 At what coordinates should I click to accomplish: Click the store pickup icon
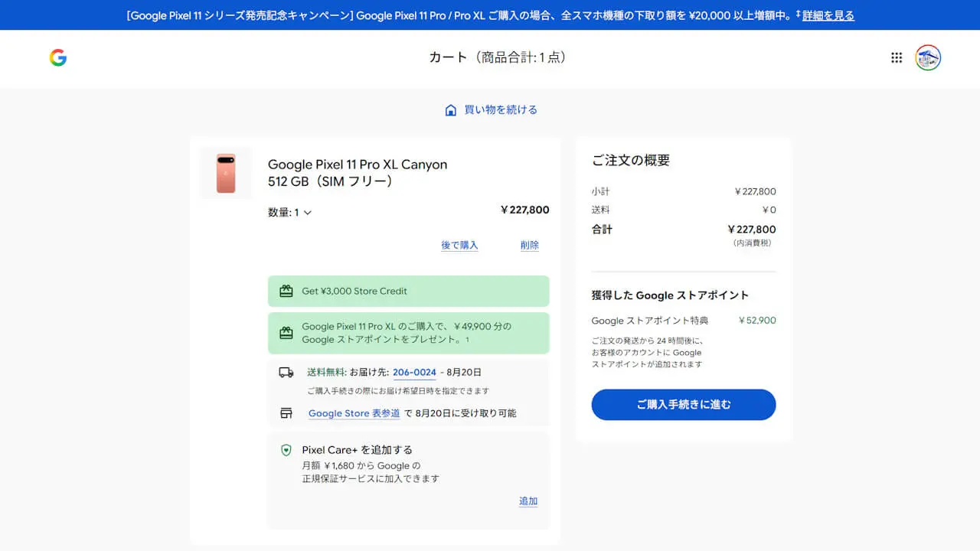286,413
